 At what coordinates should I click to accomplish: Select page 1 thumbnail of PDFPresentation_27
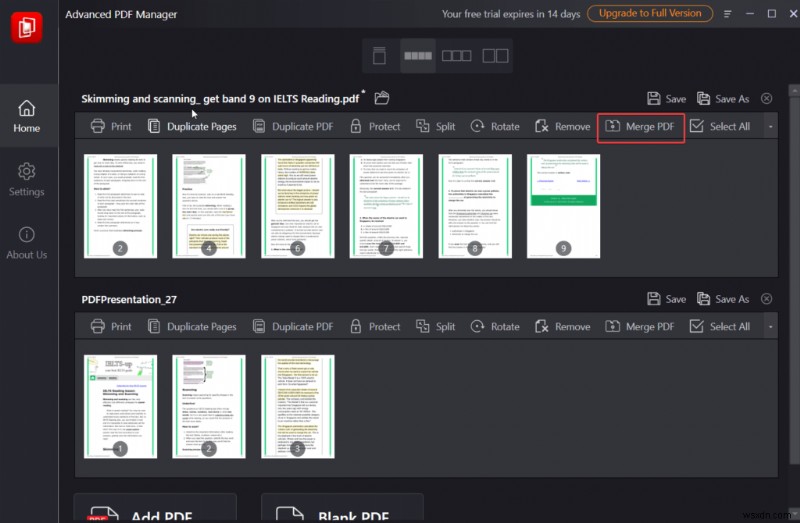click(x=120, y=407)
